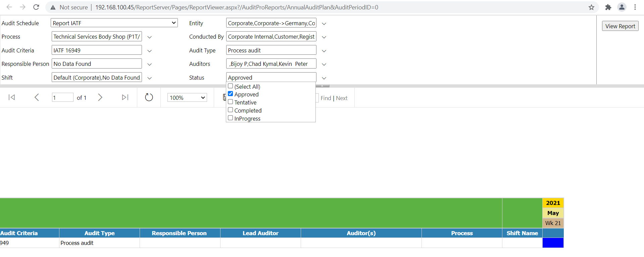Expand the Responsible Person chevron
Image resolution: width=644 pixels, height=257 pixels.
[150, 64]
